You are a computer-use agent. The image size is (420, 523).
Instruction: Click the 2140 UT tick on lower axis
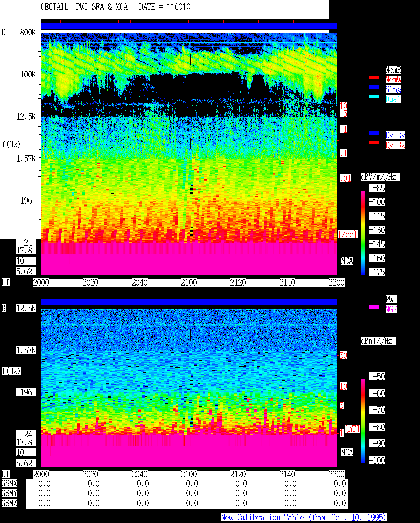coord(287,474)
